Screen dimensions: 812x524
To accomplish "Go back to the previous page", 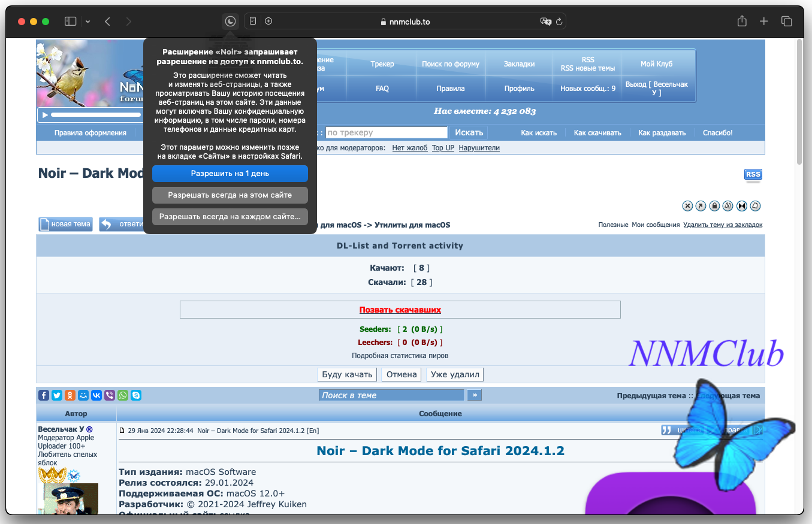I will click(107, 22).
